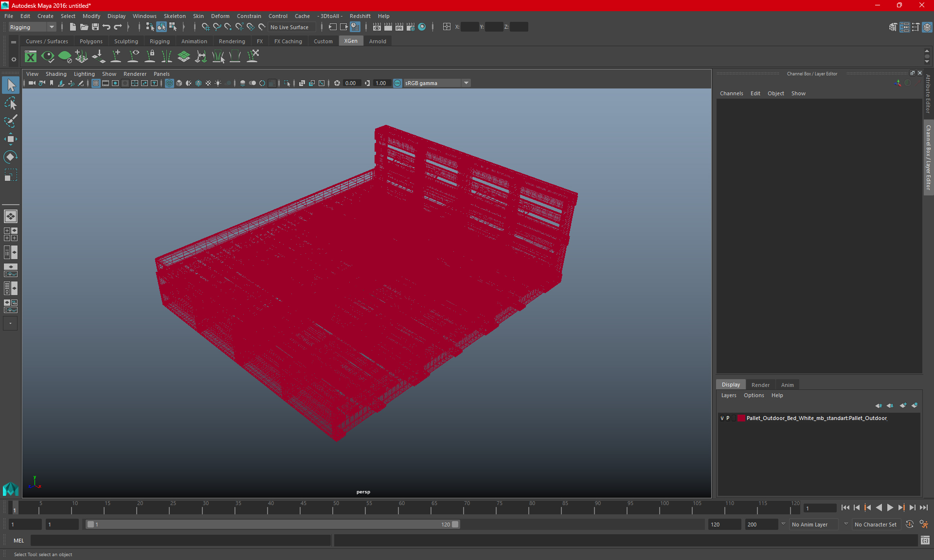Open the shelf options gear menu
934x560 pixels.
(x=14, y=59)
